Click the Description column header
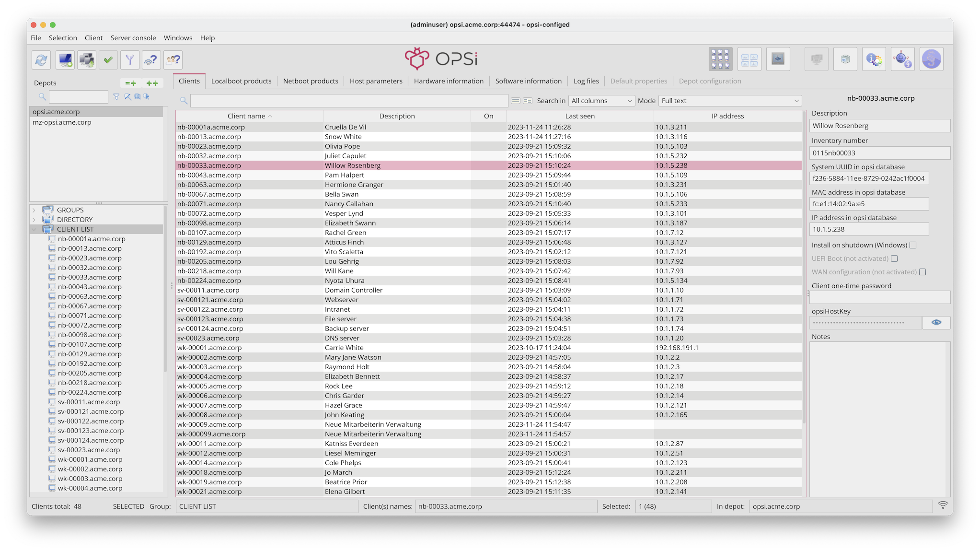Image resolution: width=980 pixels, height=551 pixels. coord(397,116)
